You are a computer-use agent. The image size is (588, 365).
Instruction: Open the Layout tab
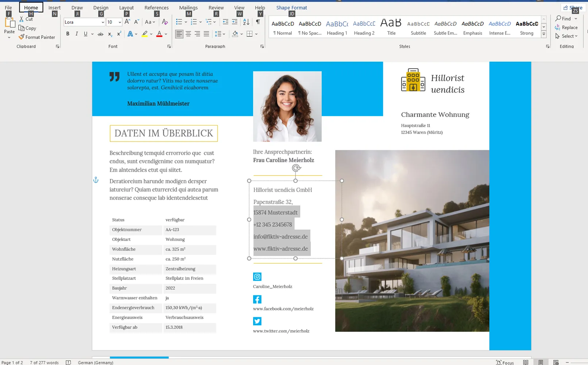coord(126,7)
